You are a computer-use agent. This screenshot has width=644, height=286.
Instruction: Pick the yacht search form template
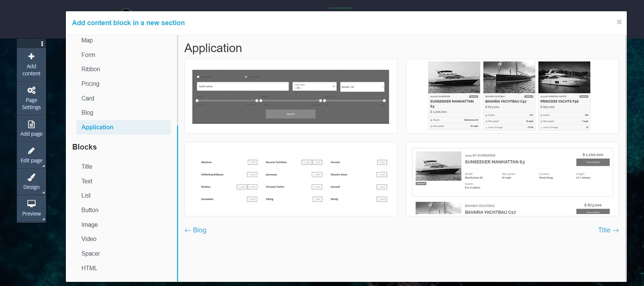tap(291, 96)
